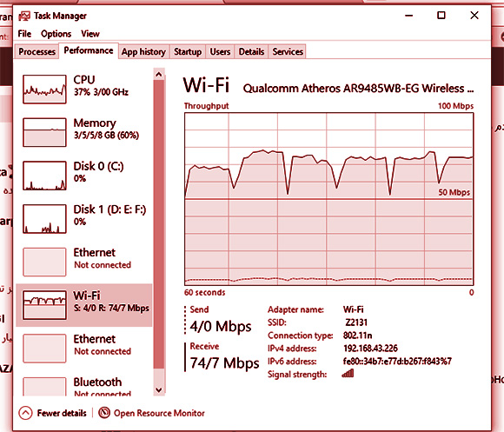Click the 100 Mbps graph scale label
The width and height of the screenshot is (504, 432).
(455, 106)
